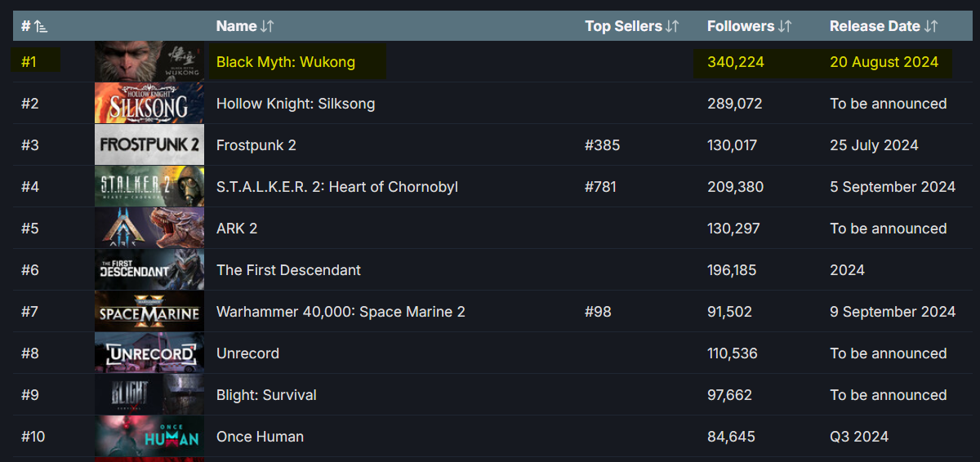Click the Frostpunk 2 logo thumbnail
Viewport: 980px width, 462px height.
[149, 145]
